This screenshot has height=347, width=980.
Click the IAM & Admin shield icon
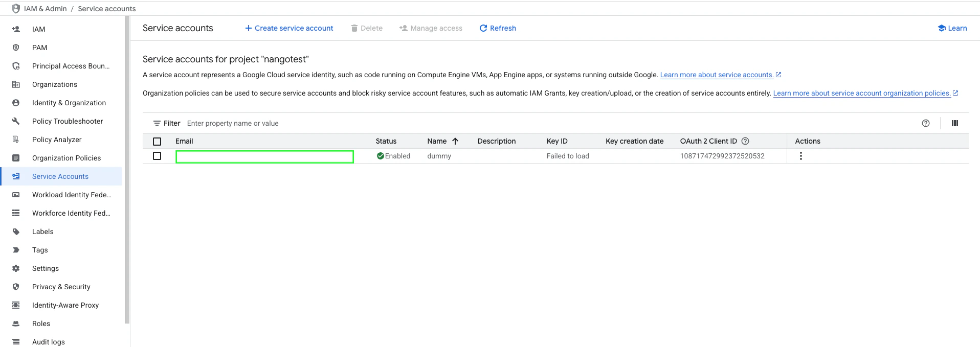point(16,9)
